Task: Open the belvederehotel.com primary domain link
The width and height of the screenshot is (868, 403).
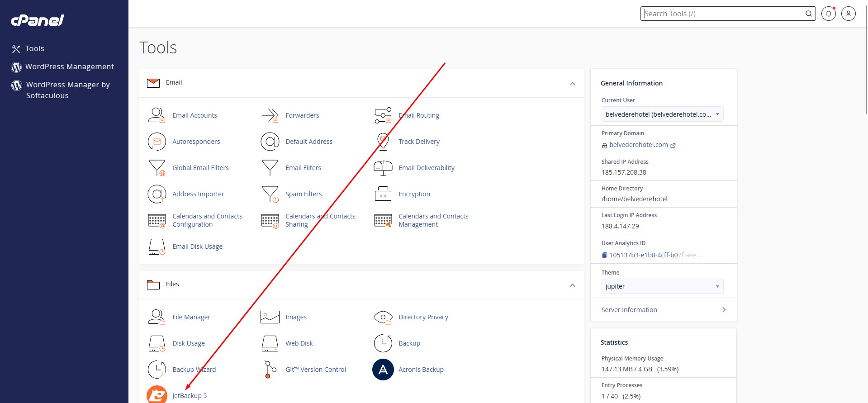Action: 638,145
